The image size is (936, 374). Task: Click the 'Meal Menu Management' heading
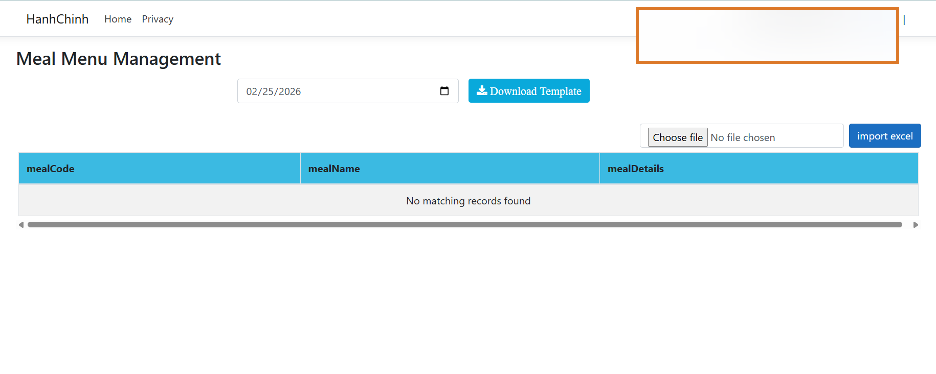click(118, 59)
